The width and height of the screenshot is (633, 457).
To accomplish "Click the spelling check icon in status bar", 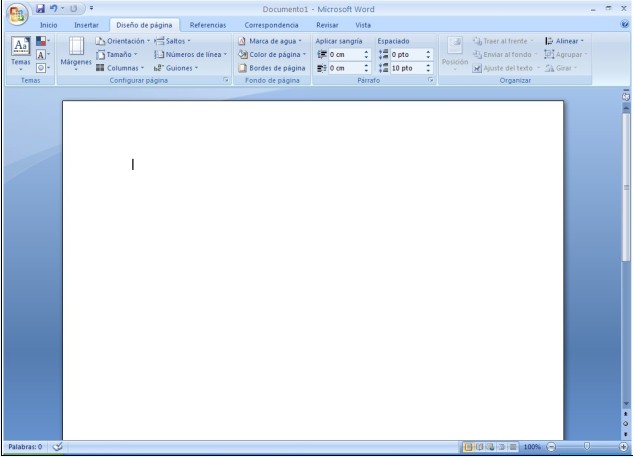I will pyautogui.click(x=57, y=446).
